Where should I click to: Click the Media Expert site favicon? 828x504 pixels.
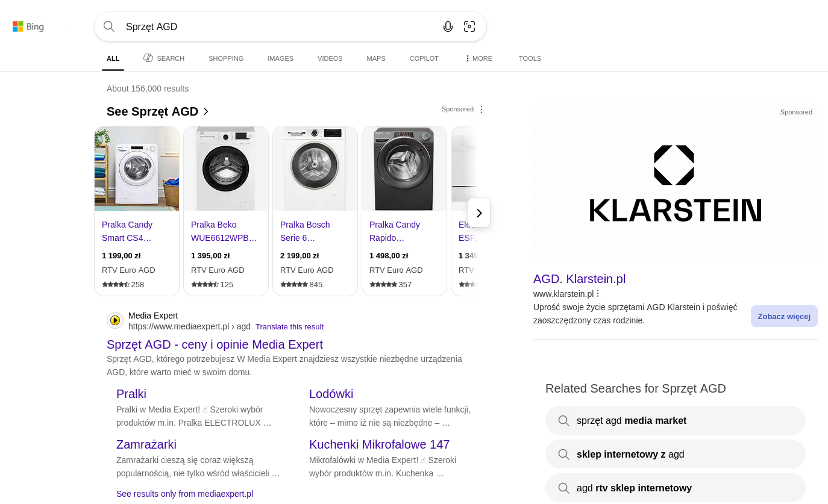coord(115,320)
